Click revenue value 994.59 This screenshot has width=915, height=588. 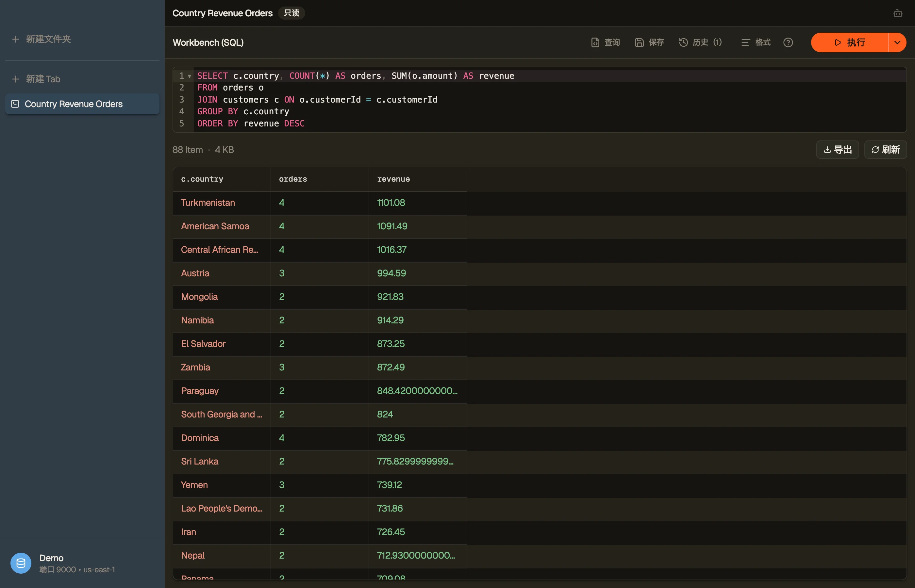coord(391,273)
